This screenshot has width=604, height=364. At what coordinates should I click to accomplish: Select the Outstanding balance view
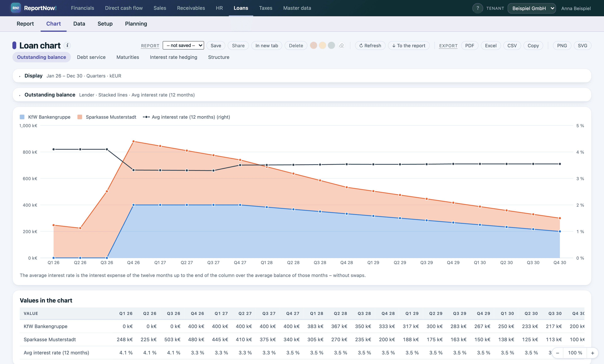tap(41, 57)
